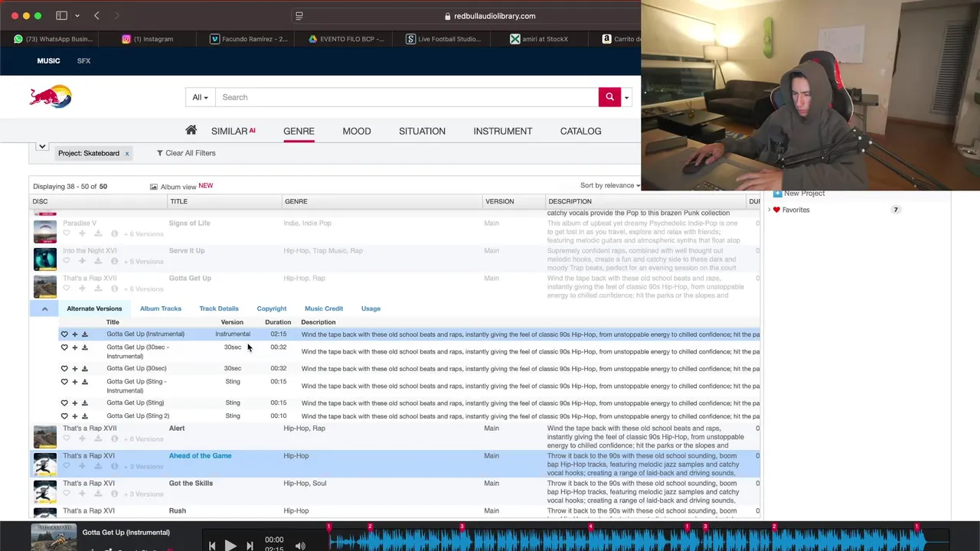The width and height of the screenshot is (980, 551).
Task: Jump to waveform marker 4
Action: pyautogui.click(x=590, y=527)
